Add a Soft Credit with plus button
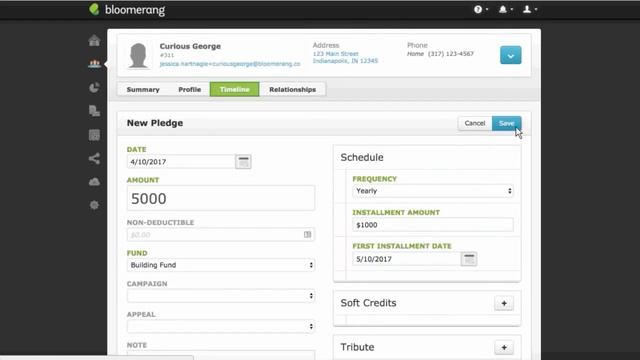 504,303
